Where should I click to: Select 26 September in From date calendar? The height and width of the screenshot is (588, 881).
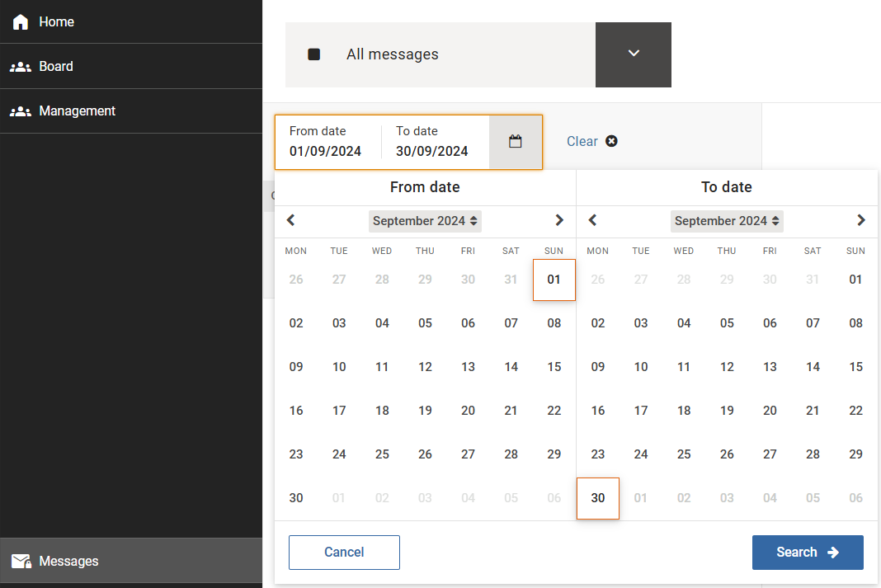click(425, 454)
